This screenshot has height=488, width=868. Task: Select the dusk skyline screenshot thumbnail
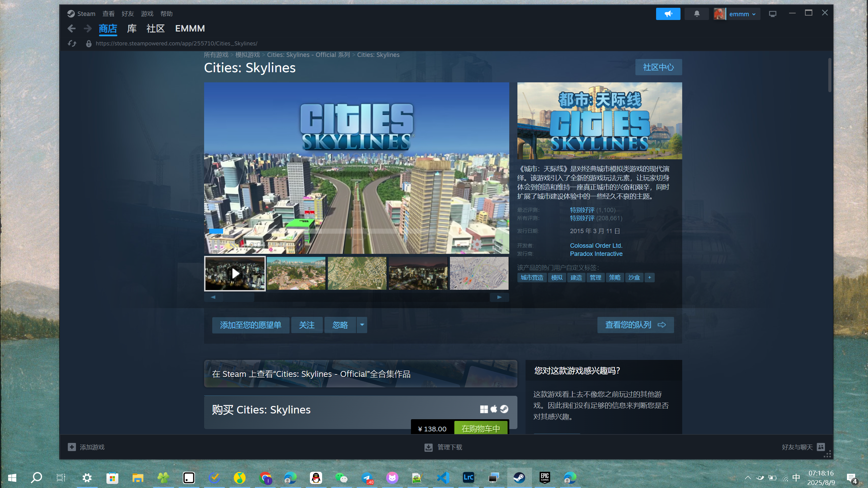pos(418,273)
